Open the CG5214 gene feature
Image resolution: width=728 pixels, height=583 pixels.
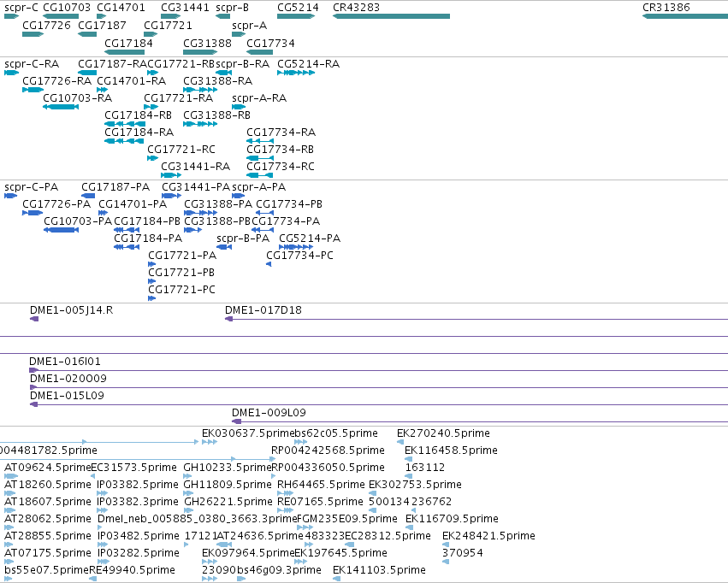point(296,16)
